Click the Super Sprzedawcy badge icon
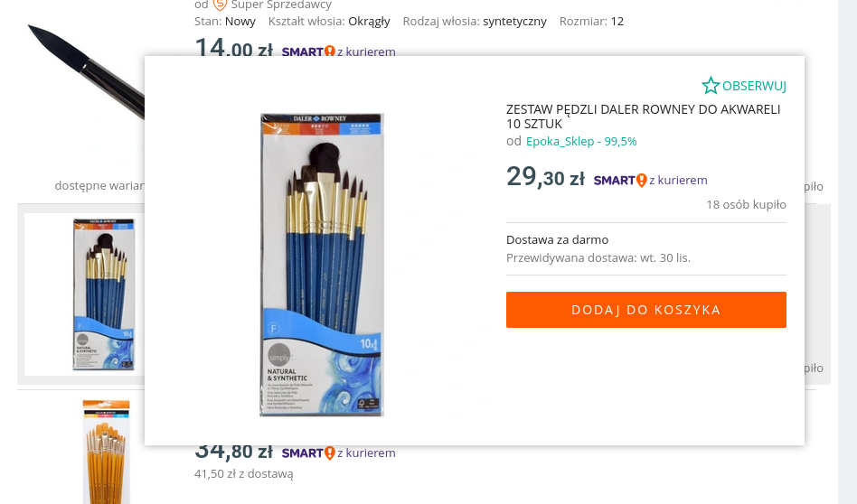 point(220,5)
